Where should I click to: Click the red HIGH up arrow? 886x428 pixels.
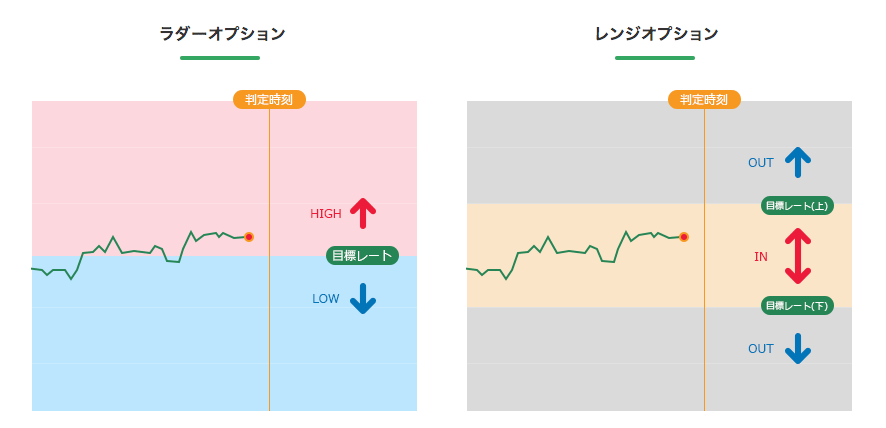click(x=363, y=213)
